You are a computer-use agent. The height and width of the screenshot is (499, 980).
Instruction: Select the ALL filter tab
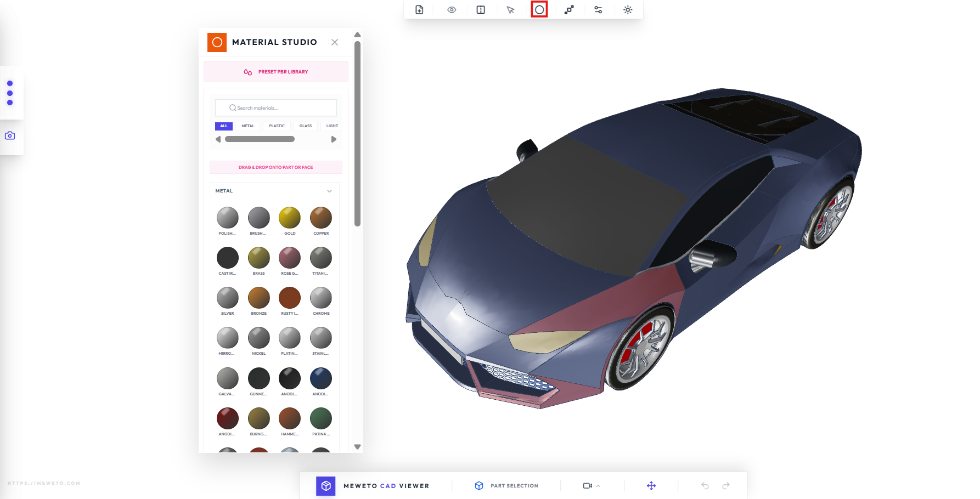pos(224,126)
